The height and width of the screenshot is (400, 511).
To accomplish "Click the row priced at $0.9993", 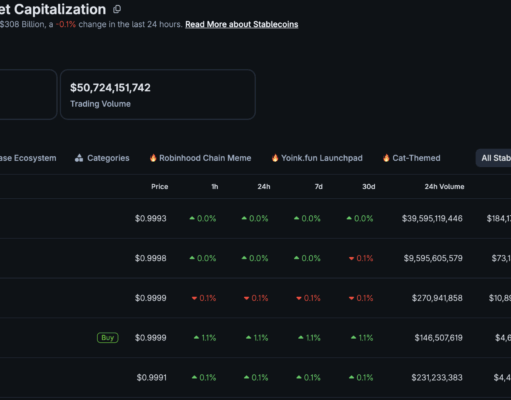I will (x=255, y=218).
